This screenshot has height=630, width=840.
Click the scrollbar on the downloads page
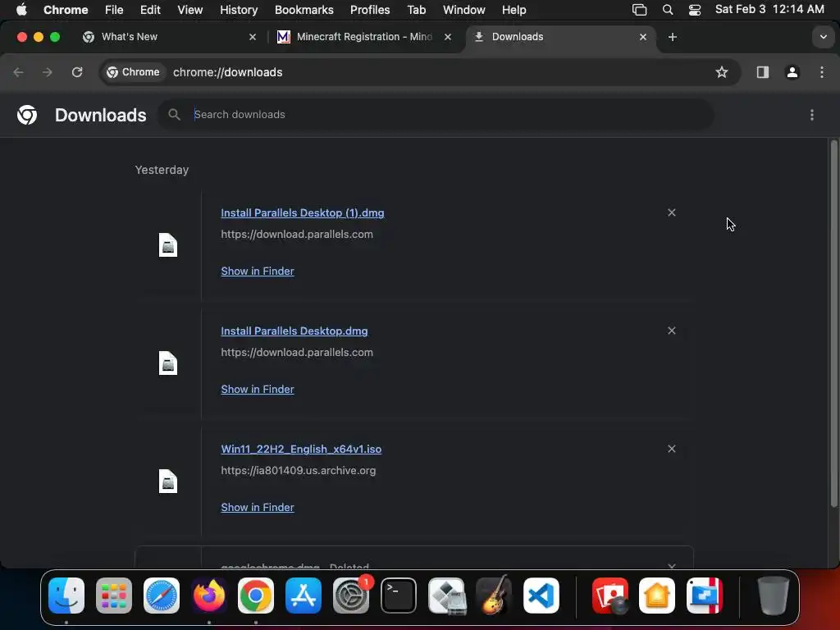pos(833,323)
